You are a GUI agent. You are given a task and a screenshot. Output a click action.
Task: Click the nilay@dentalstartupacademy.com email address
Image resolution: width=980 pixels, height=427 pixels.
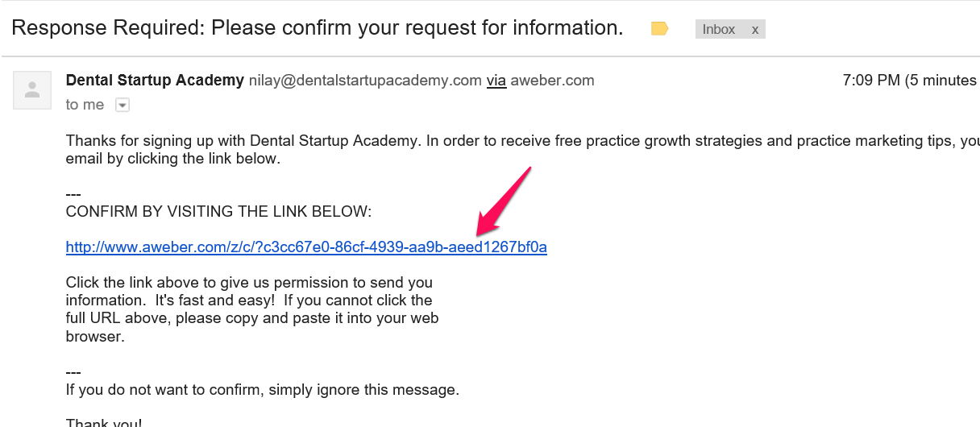click(x=365, y=81)
